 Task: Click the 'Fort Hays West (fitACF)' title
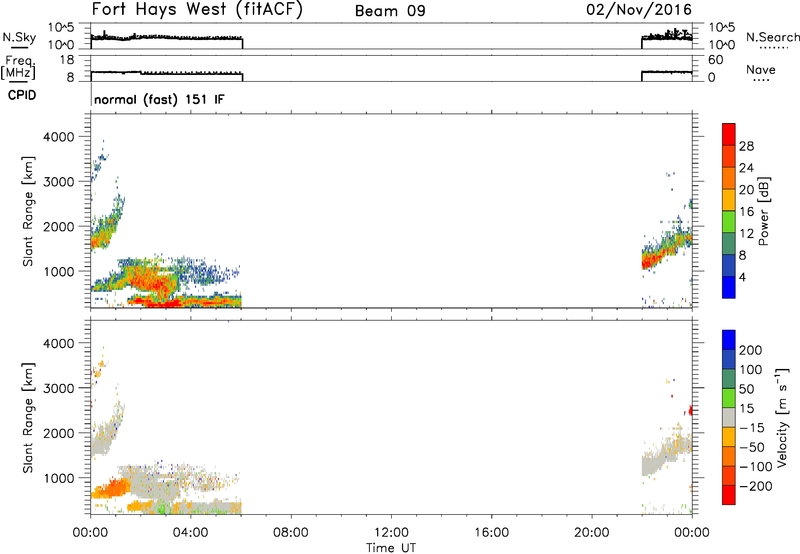pos(197,10)
